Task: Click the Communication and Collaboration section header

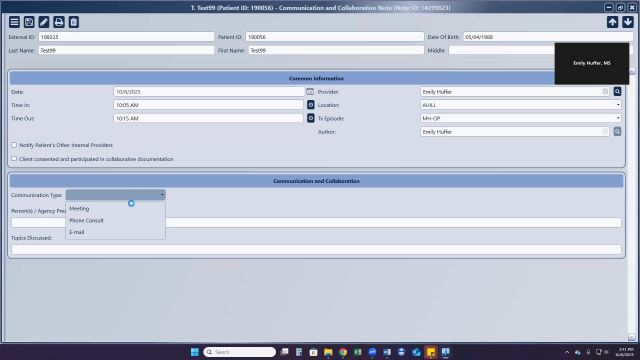Action: pos(316,181)
